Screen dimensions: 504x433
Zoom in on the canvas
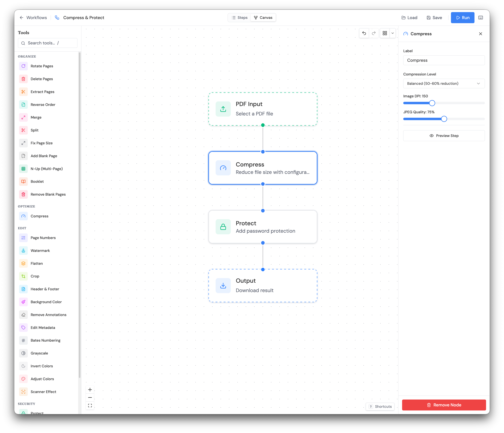pyautogui.click(x=90, y=390)
